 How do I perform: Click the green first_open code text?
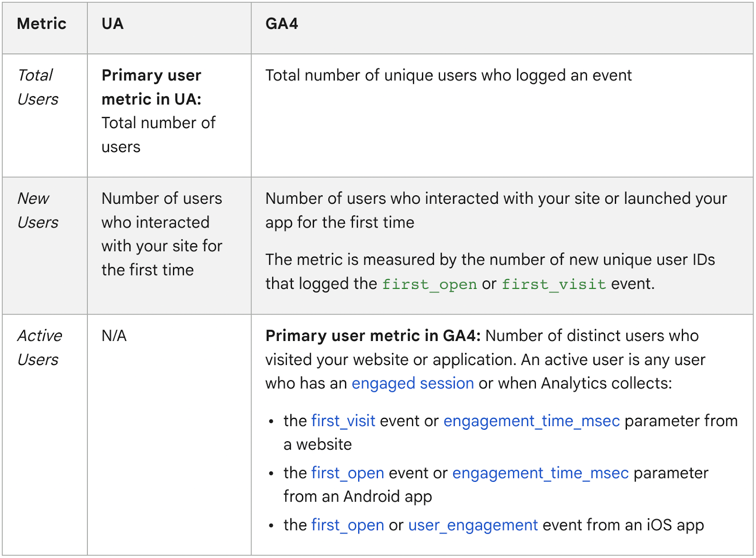click(429, 284)
